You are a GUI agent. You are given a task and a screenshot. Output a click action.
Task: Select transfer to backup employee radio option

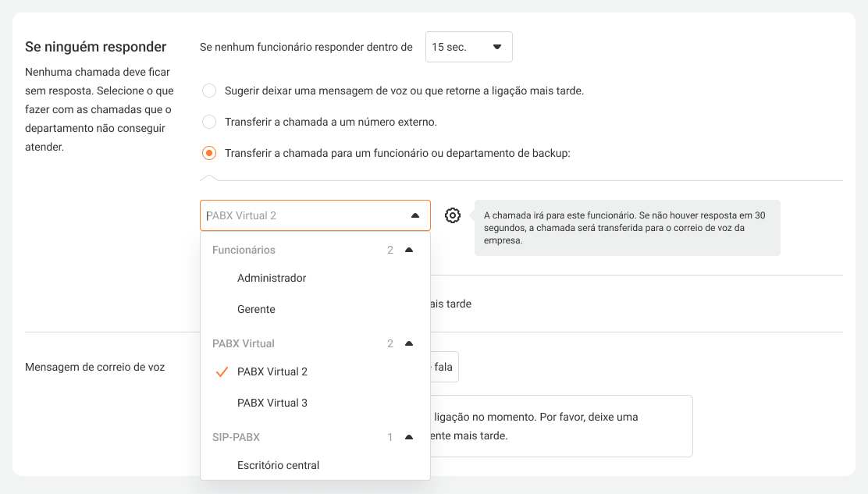pyautogui.click(x=209, y=153)
